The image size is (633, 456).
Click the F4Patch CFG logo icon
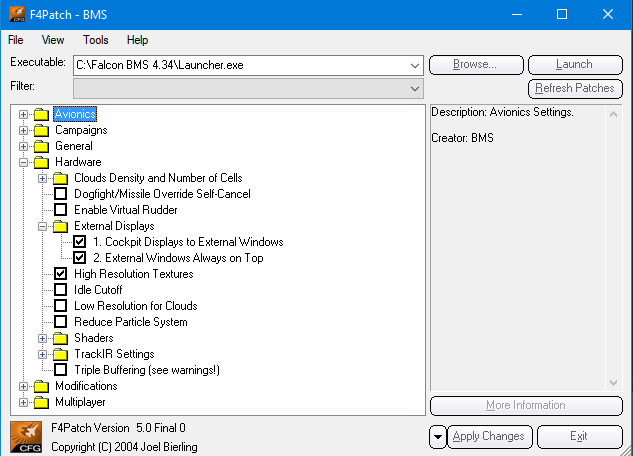[x=24, y=437]
